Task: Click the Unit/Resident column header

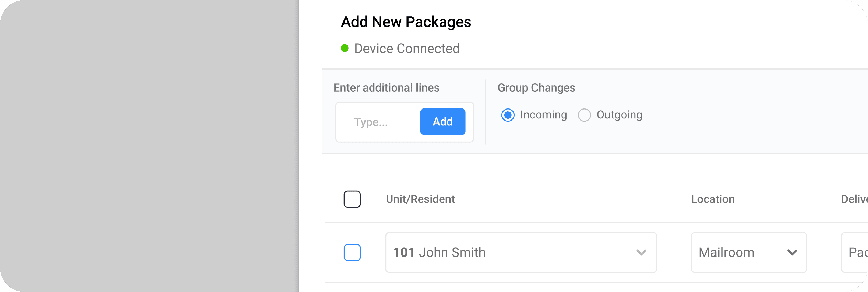Action: point(420,199)
